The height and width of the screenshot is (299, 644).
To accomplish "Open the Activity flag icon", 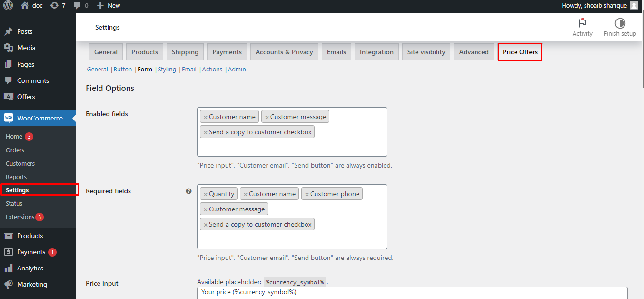I will [x=582, y=23].
